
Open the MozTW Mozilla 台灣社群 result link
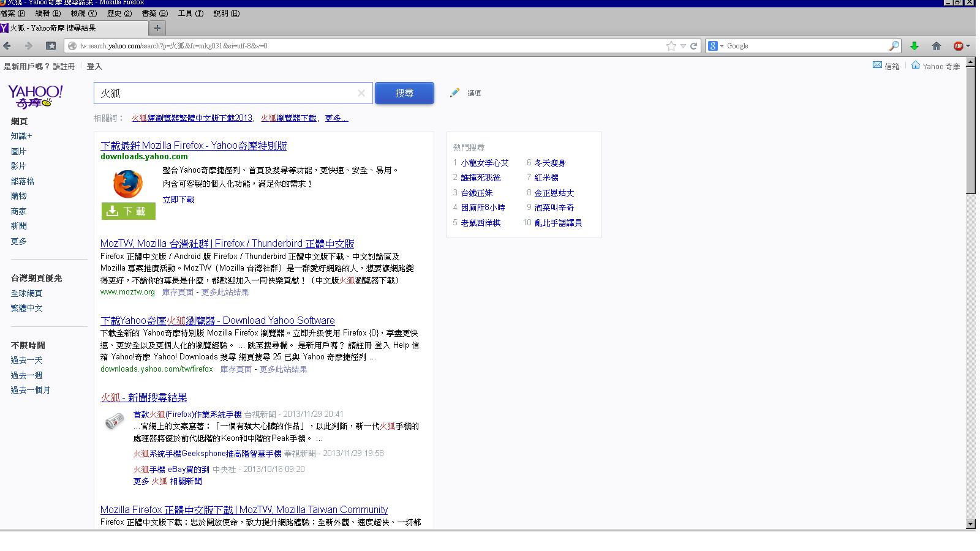tap(227, 244)
